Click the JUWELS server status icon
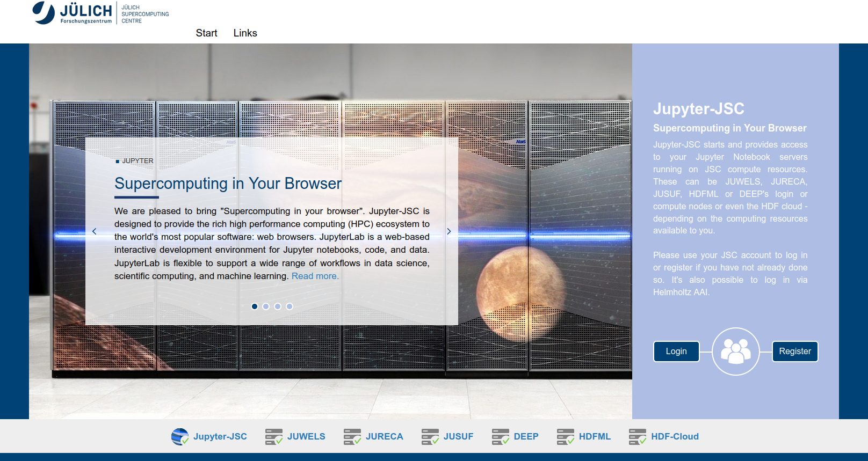 tap(274, 437)
